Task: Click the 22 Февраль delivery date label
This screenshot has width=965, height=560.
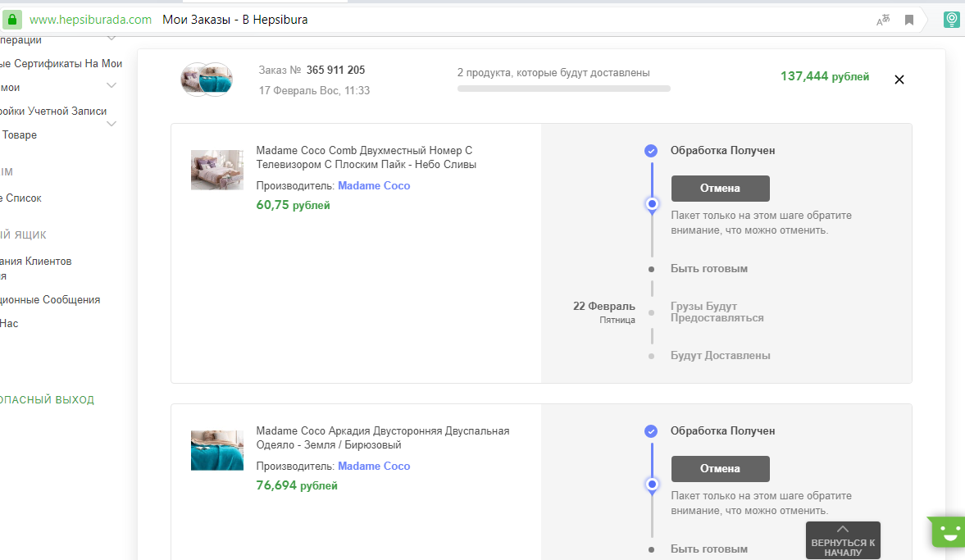Action: tap(603, 307)
